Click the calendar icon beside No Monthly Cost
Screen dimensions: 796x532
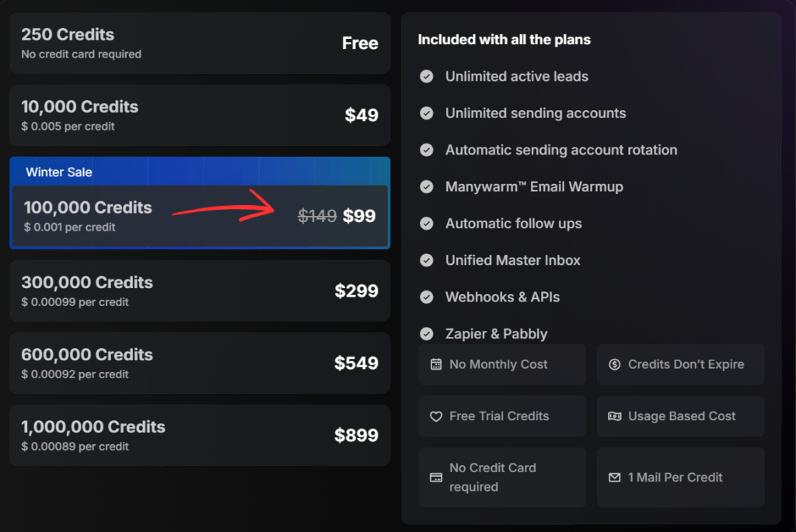436,364
